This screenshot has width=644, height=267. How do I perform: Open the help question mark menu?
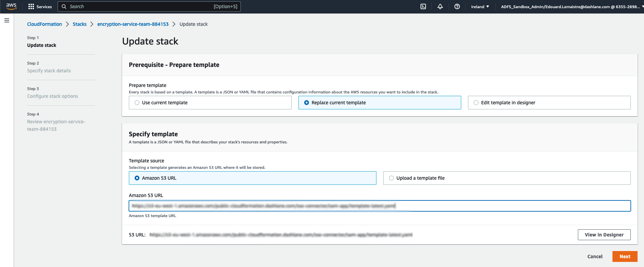pyautogui.click(x=457, y=6)
